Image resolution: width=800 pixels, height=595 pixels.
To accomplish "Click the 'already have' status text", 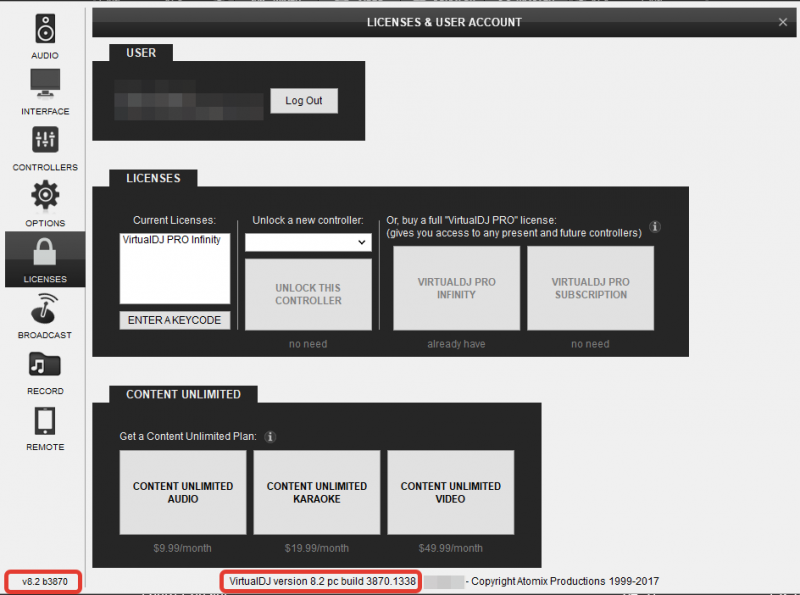I will pos(456,344).
